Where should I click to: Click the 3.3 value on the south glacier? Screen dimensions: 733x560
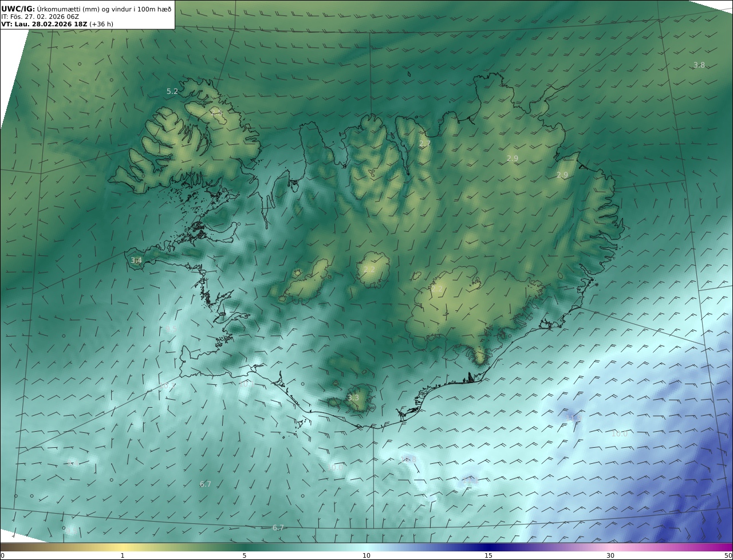(353, 398)
